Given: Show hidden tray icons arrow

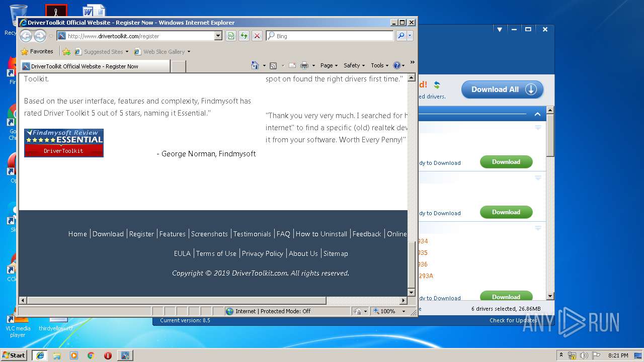Looking at the screenshot, I should (561, 355).
